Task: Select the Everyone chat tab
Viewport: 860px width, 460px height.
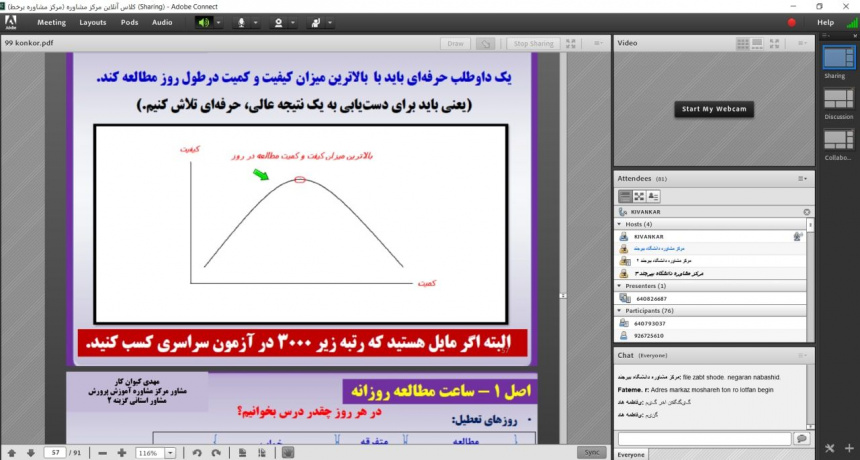Action: (631, 455)
